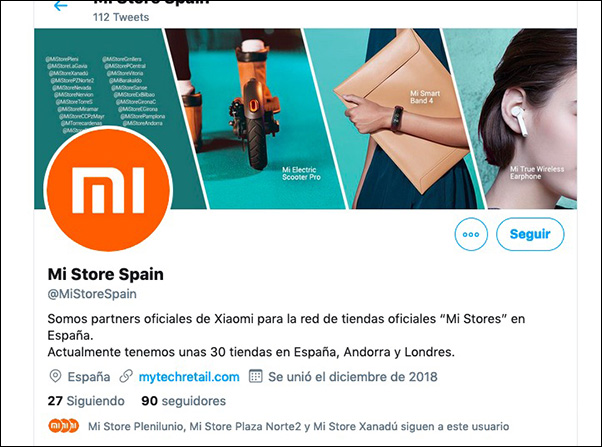
Task: Click the Mi Store Spain display name
Action: click(x=106, y=274)
